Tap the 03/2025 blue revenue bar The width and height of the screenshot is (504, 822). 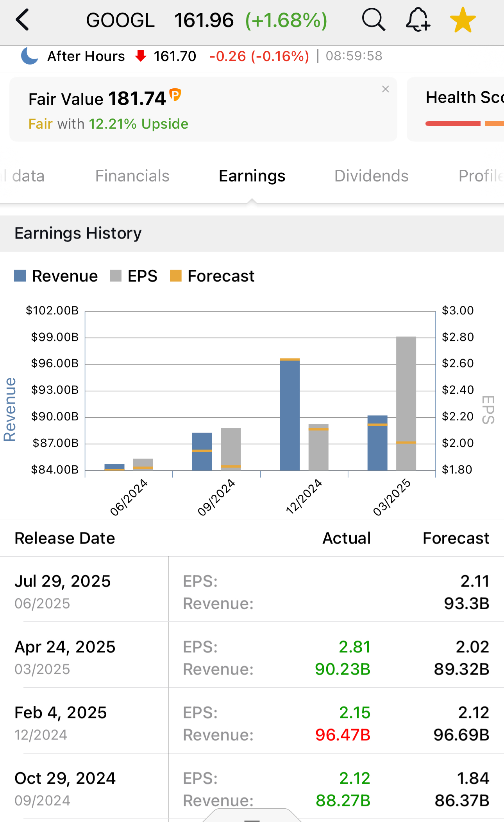[377, 443]
